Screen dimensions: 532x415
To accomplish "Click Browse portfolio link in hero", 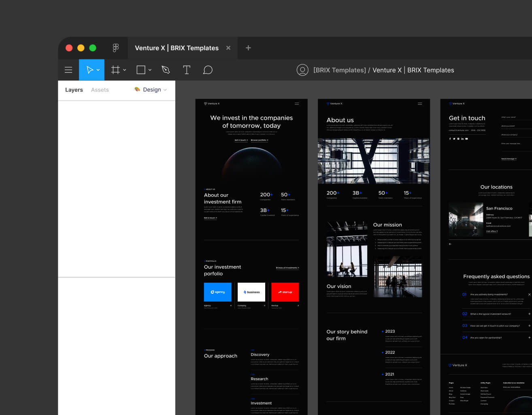I will point(259,140).
